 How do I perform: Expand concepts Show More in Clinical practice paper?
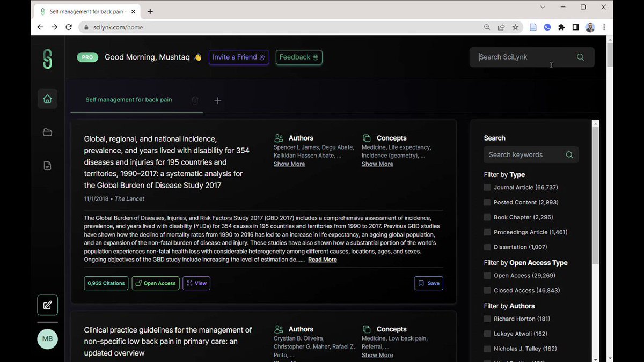377,355
